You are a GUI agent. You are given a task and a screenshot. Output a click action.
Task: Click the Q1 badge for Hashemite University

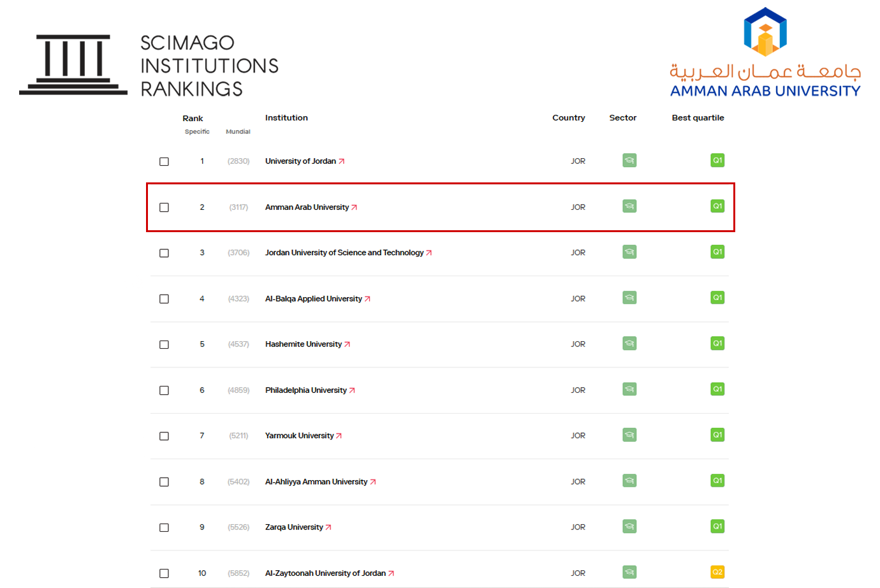717,344
